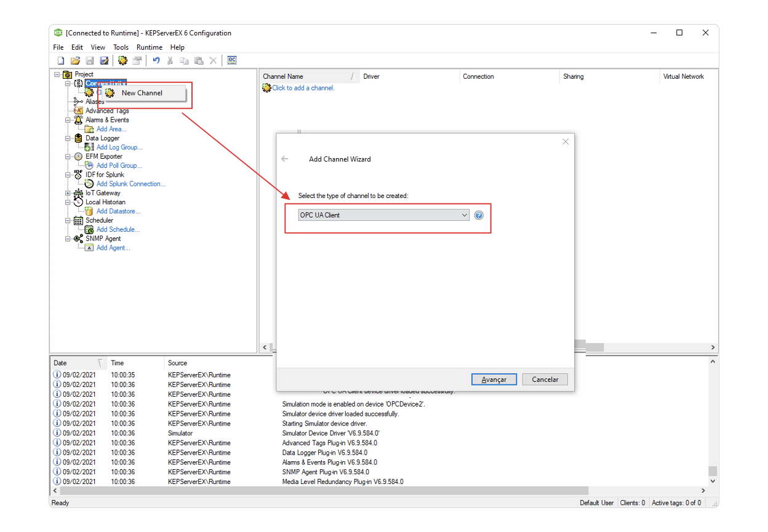Click the Advanced Tags icon in tree
Screen dimensions: 768x532
point(78,111)
